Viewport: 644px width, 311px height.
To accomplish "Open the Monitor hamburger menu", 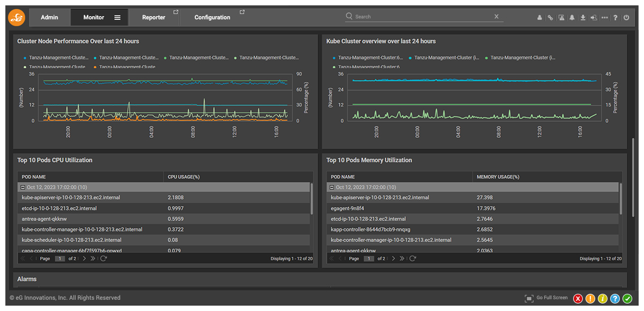I will 118,17.
